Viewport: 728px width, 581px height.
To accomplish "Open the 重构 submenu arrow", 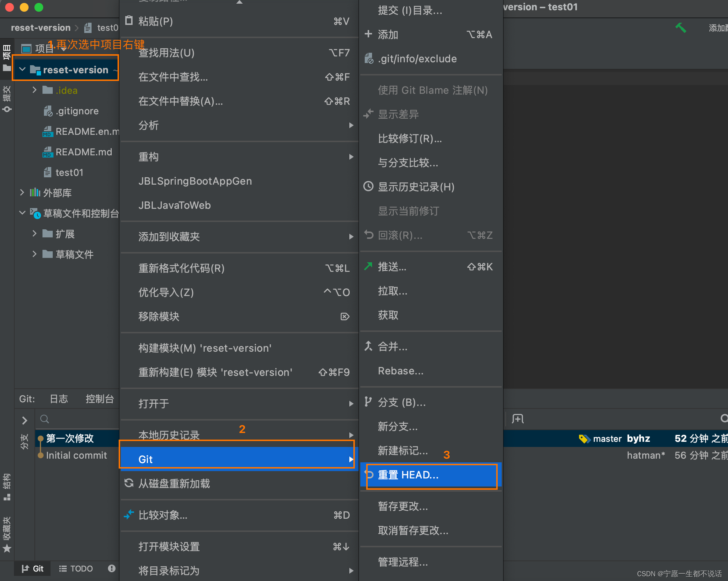I will point(351,157).
